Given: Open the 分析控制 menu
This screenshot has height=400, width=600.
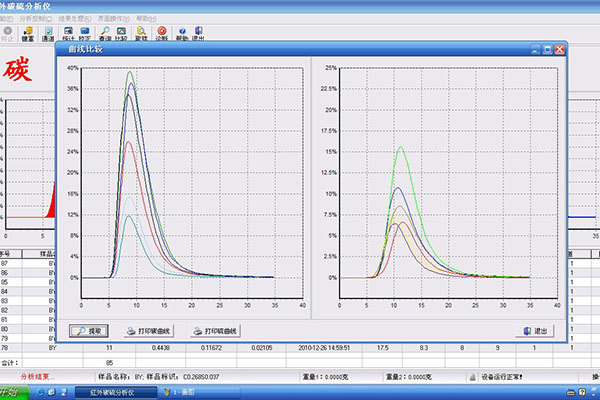Looking at the screenshot, I should point(35,18).
